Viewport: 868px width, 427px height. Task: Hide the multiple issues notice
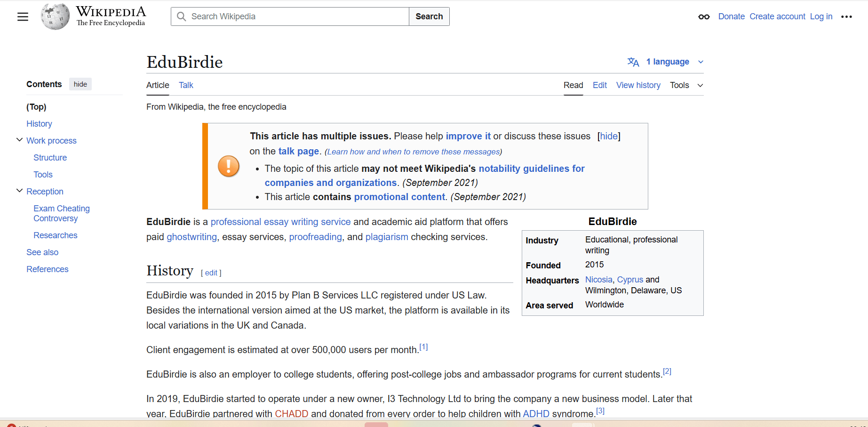(609, 136)
